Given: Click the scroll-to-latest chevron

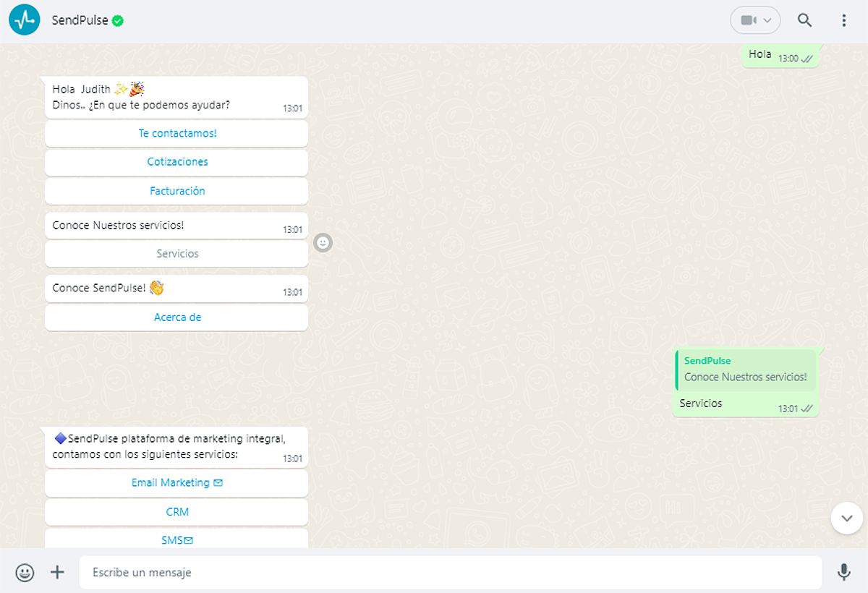Looking at the screenshot, I should coord(846,518).
